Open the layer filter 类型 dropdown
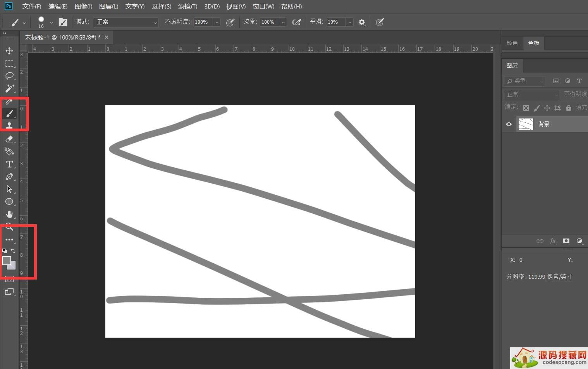This screenshot has width=588, height=369. tap(524, 81)
